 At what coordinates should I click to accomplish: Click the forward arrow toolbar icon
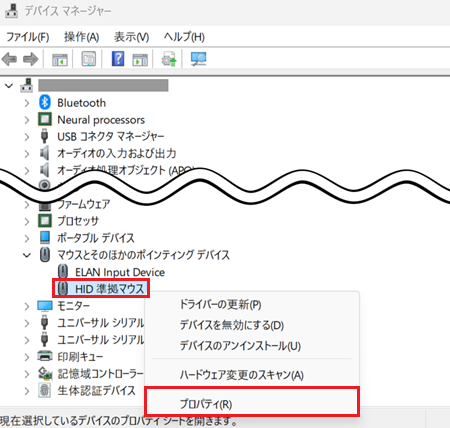(x=30, y=59)
